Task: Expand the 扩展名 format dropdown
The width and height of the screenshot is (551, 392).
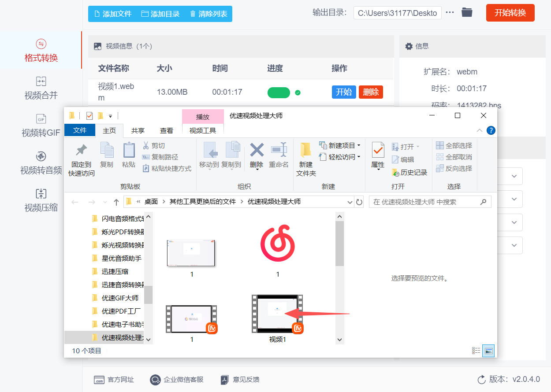Action: (514, 176)
